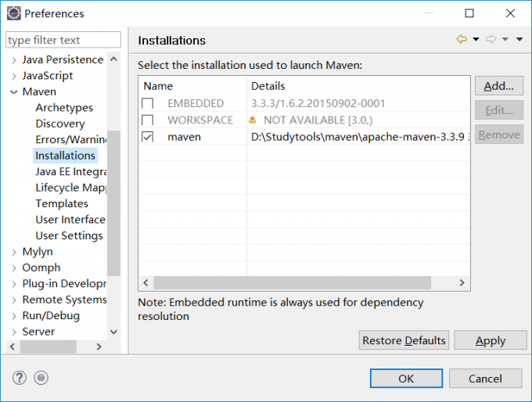532x402 pixels.
Task: Click the type filter text field
Action: click(x=63, y=40)
